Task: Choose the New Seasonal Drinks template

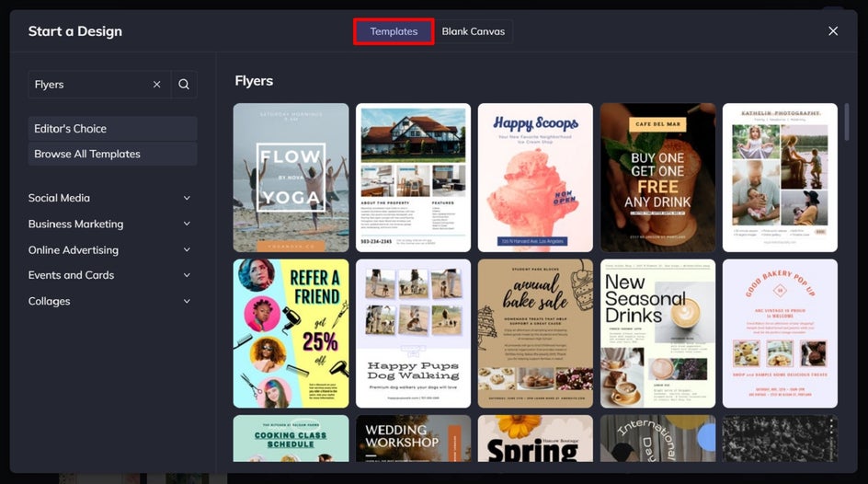Action: coord(657,334)
